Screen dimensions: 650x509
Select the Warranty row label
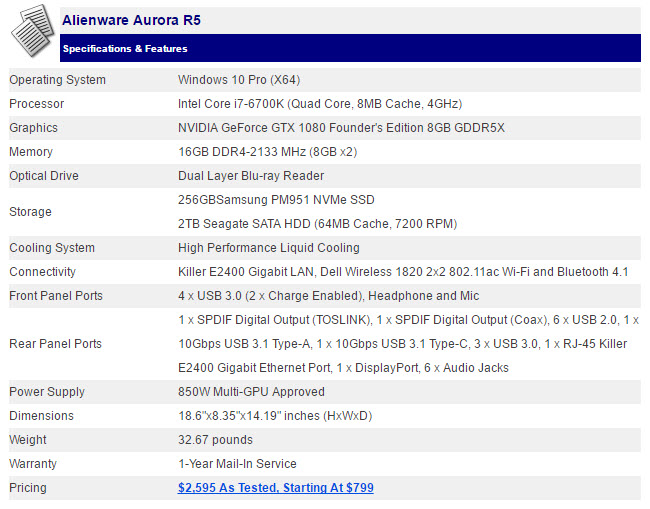pyautogui.click(x=33, y=464)
